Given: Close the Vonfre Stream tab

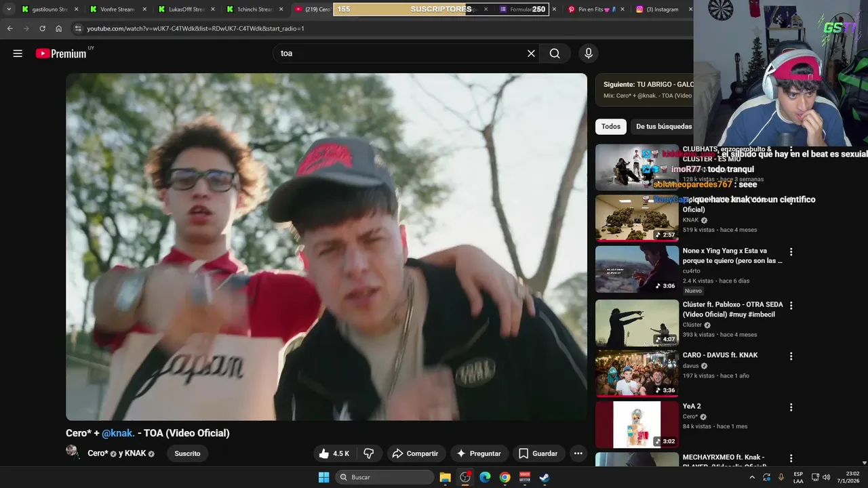Looking at the screenshot, I should click(x=144, y=9).
